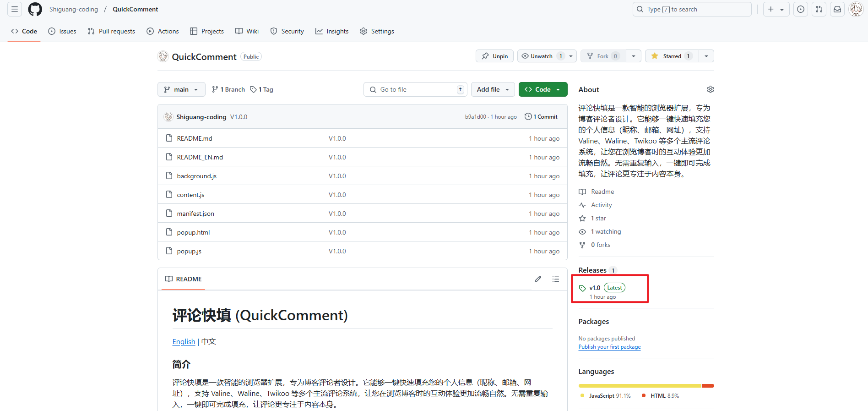Open the Add file dropdown
868x411 pixels.
tap(493, 89)
